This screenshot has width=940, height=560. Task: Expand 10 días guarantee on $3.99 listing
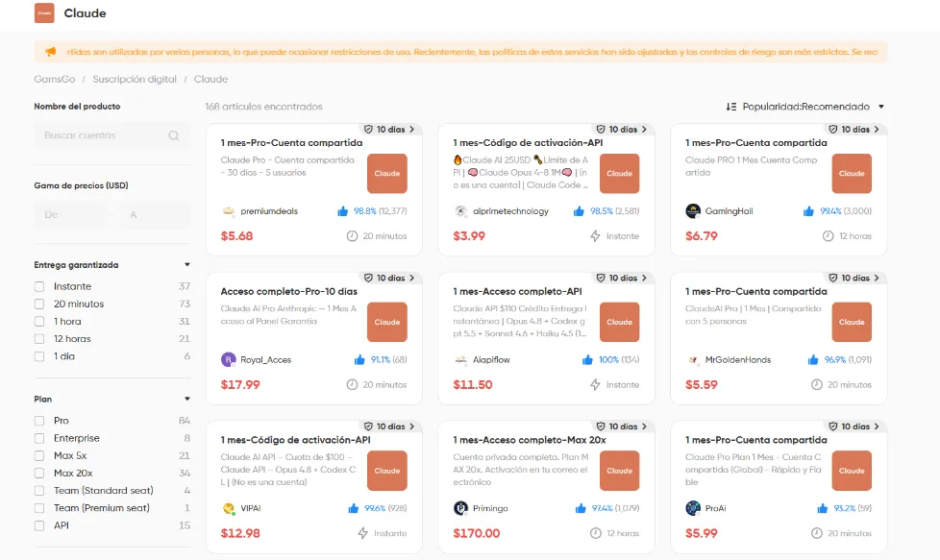click(x=622, y=130)
